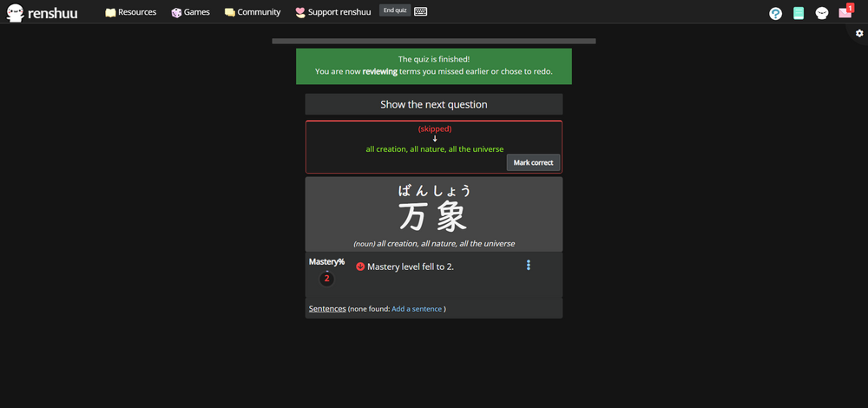Screen dimensions: 868x408
Task: Click 'Mastery level fell to 2.' text
Action: click(411, 267)
